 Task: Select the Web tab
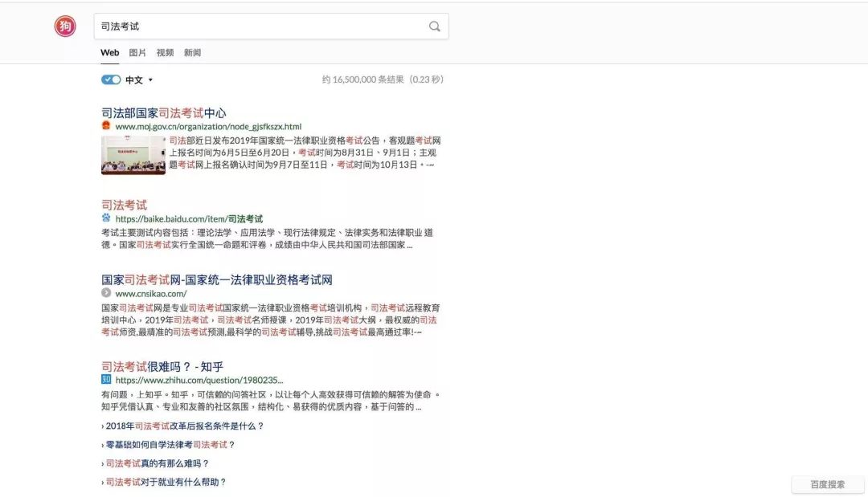tap(109, 52)
